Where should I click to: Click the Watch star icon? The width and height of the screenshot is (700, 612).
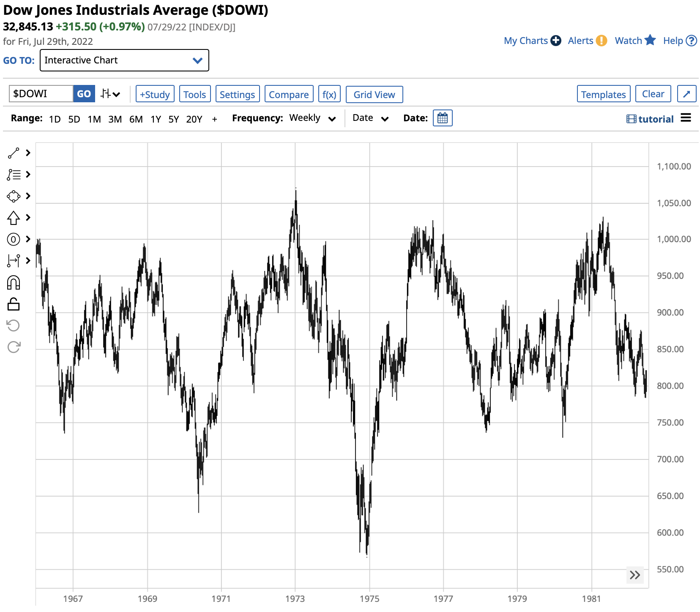tap(650, 40)
